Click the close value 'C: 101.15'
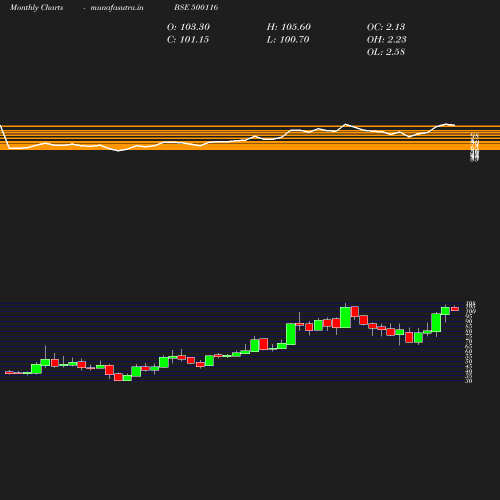Image resolution: width=500 pixels, height=500 pixels. pyautogui.click(x=188, y=40)
